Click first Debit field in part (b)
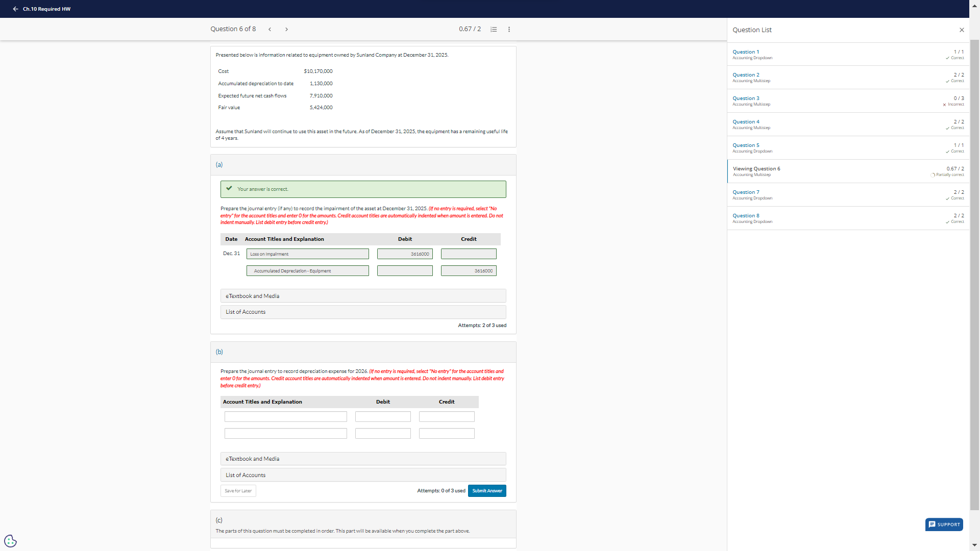The height and width of the screenshot is (551, 980). [383, 417]
